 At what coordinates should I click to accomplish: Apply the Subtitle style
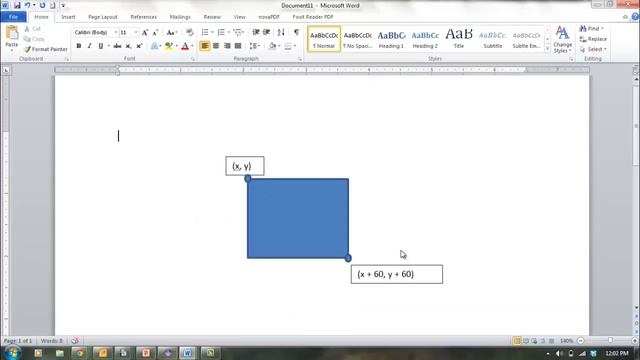pos(493,40)
